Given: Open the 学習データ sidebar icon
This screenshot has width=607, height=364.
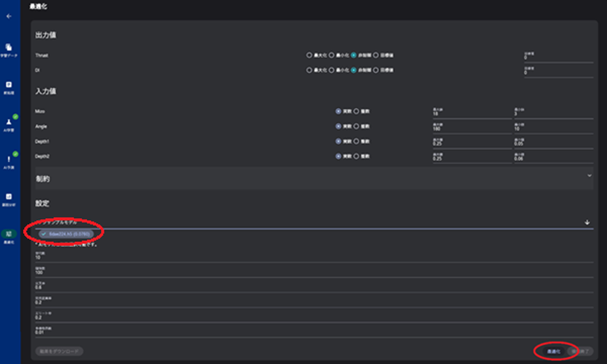Looking at the screenshot, I should click(x=9, y=48).
